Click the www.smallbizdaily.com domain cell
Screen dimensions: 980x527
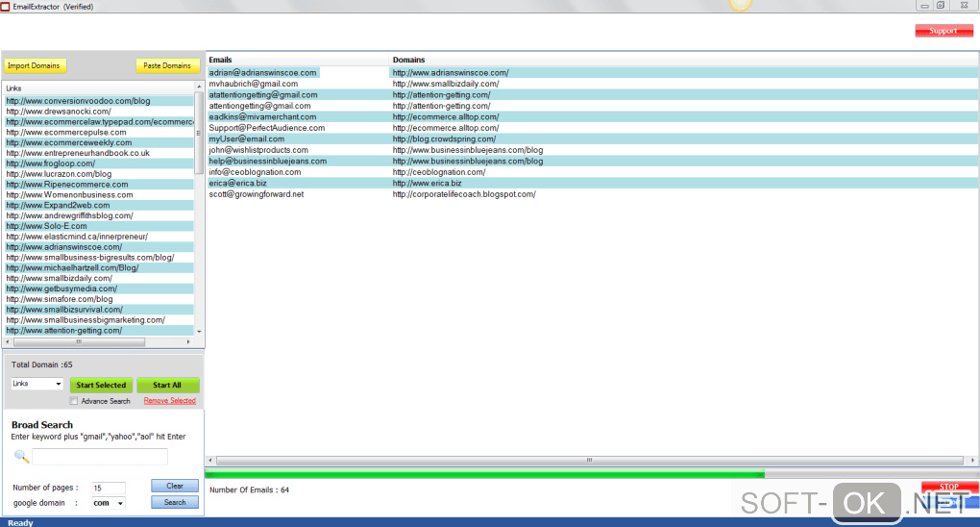click(446, 84)
